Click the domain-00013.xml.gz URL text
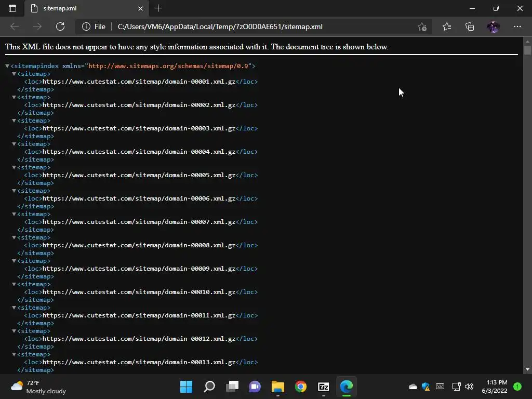 coord(139,362)
